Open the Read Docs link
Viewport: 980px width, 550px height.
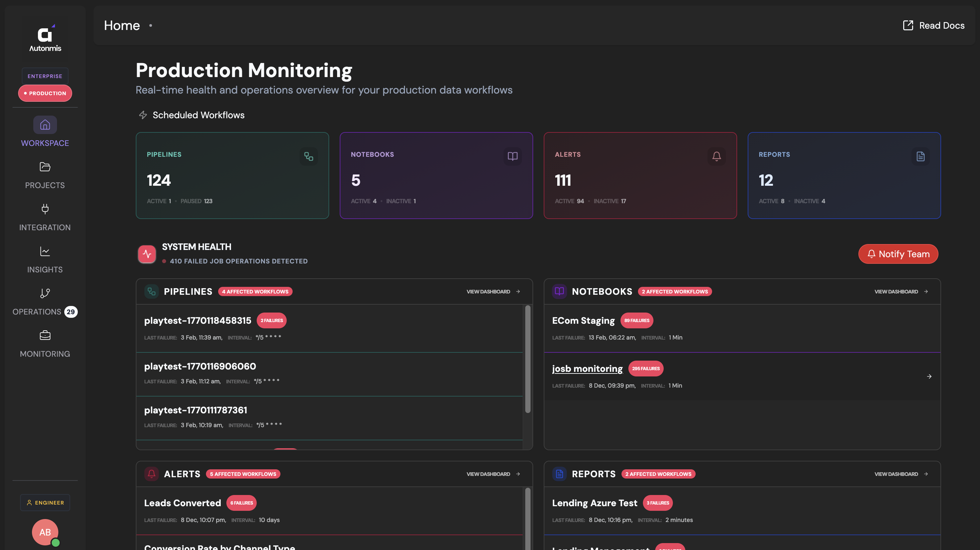tap(934, 25)
